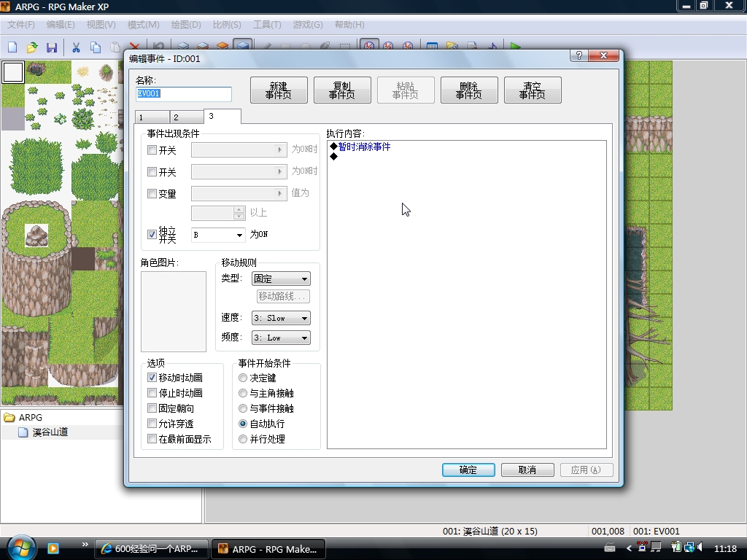Viewport: 747px width, 560px height.
Task: Click the 新建事件页 button
Action: tap(279, 90)
